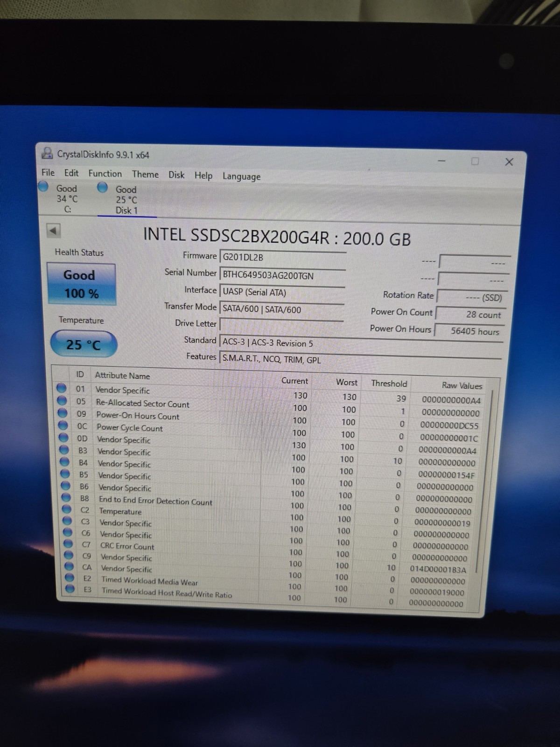Click status orb of Timed Workload Media Wear row
The width and height of the screenshot is (560, 747).
(x=70, y=578)
